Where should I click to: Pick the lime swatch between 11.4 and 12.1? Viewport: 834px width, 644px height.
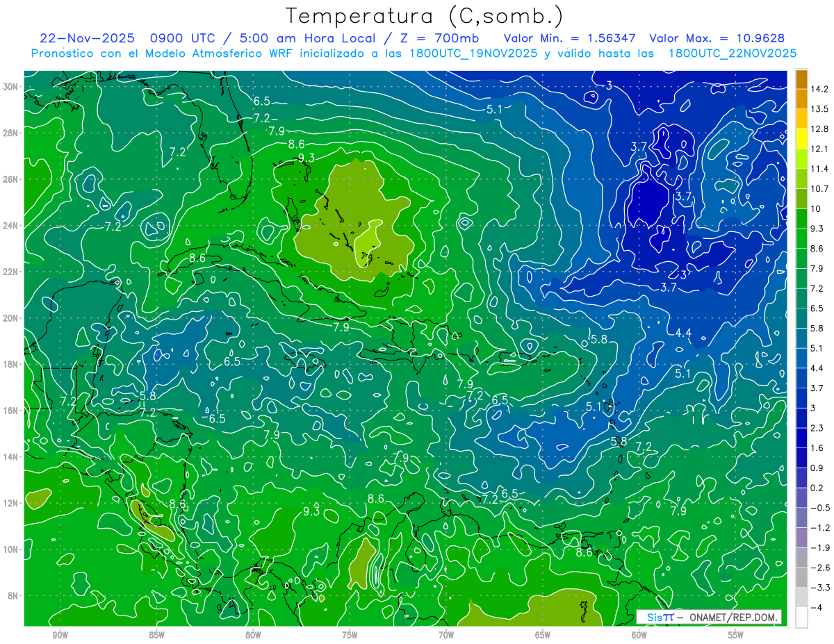point(801,159)
